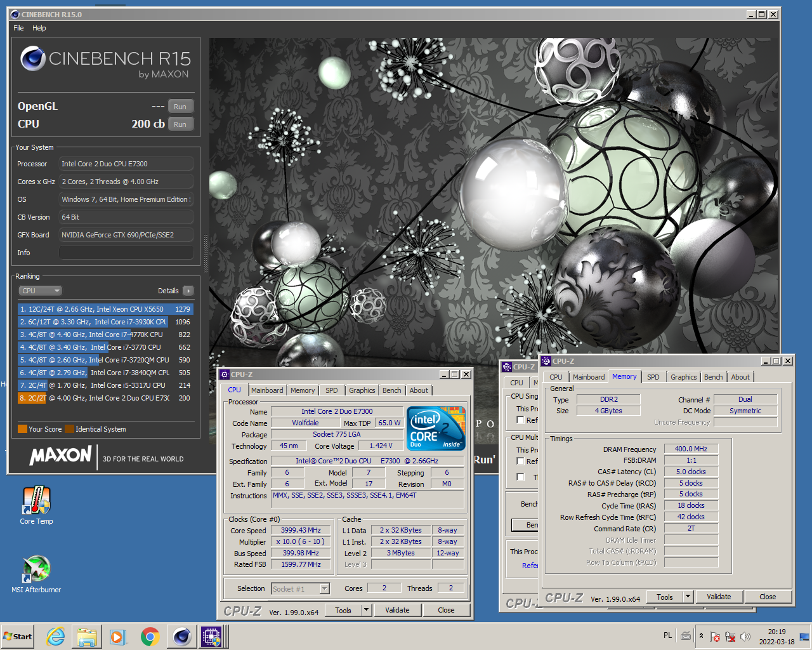Viewport: 812px width, 650px height.
Task: Toggle the bottom checkbox below the CPU Multi Thread Reference box
Action: (x=521, y=477)
